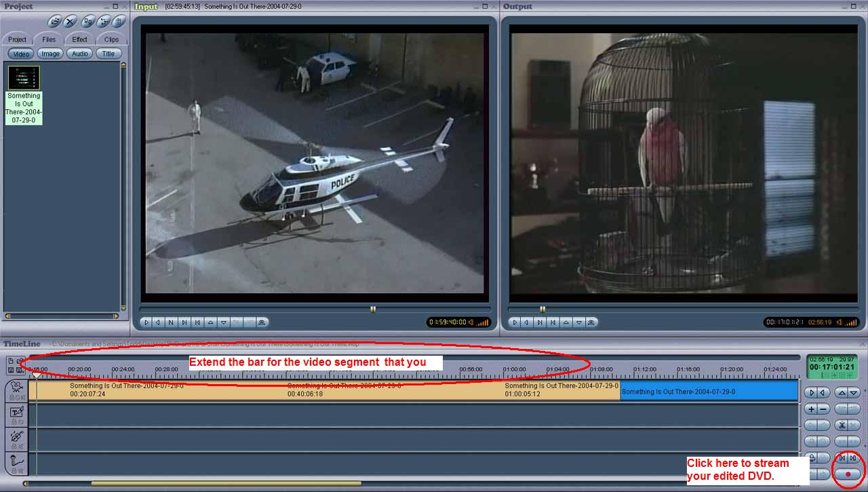The width and height of the screenshot is (868, 492).
Task: Click the Input monitor volume icon
Action: (x=471, y=322)
